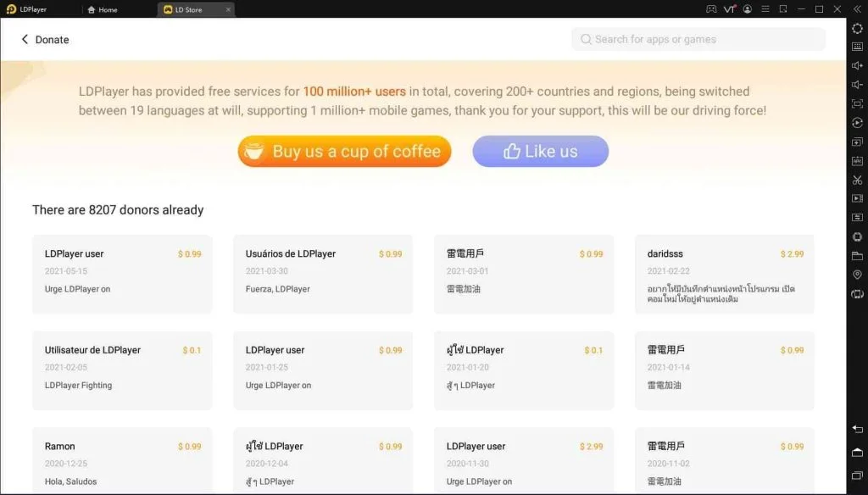Increase emulator volume from the sidebar
This screenshot has width=868, height=495.
coord(857,66)
